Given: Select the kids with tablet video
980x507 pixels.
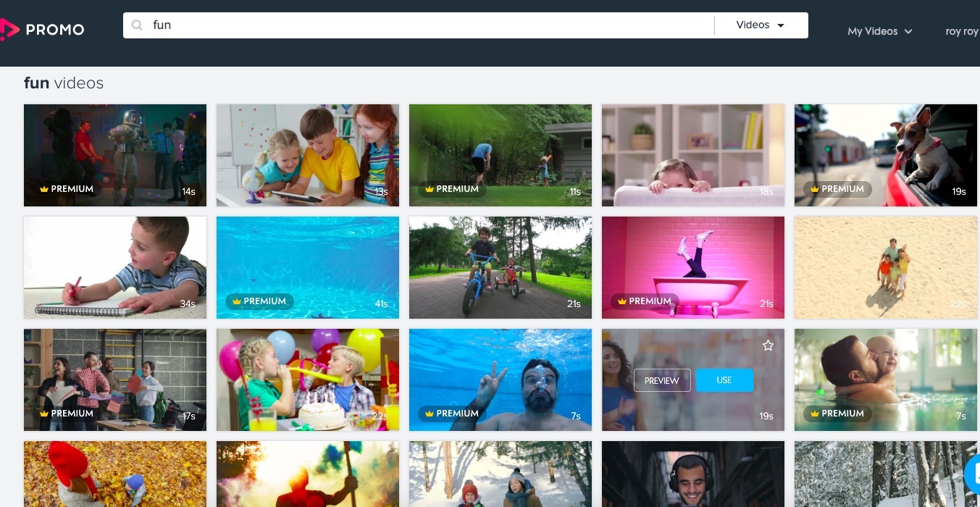Looking at the screenshot, I should point(308,155).
